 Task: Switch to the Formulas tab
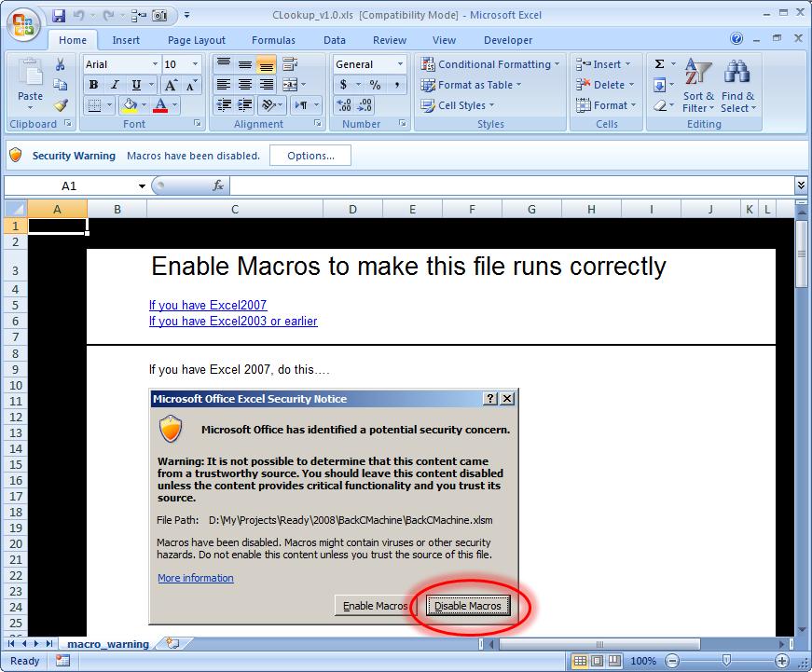tap(273, 40)
